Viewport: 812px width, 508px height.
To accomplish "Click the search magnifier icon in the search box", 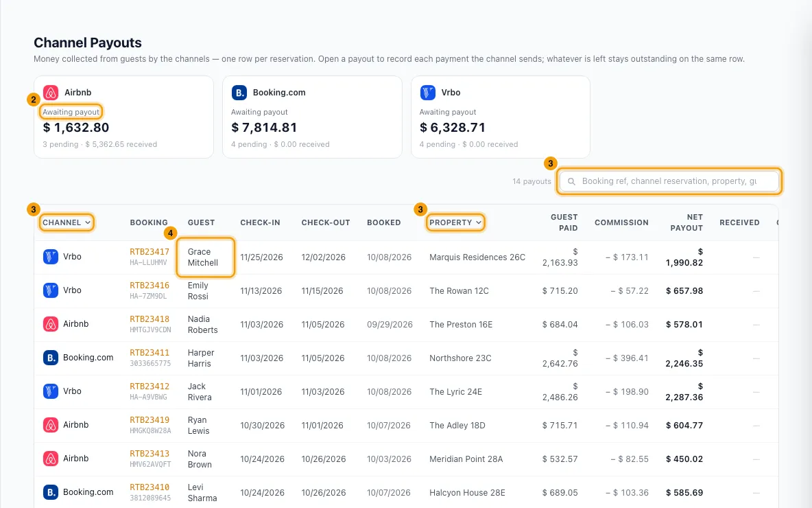I will point(572,181).
